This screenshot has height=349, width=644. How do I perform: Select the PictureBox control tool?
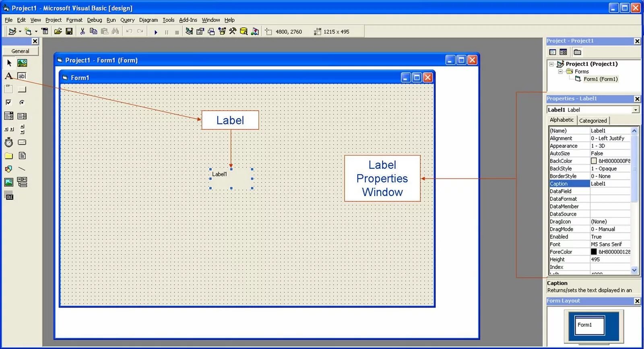click(x=22, y=63)
